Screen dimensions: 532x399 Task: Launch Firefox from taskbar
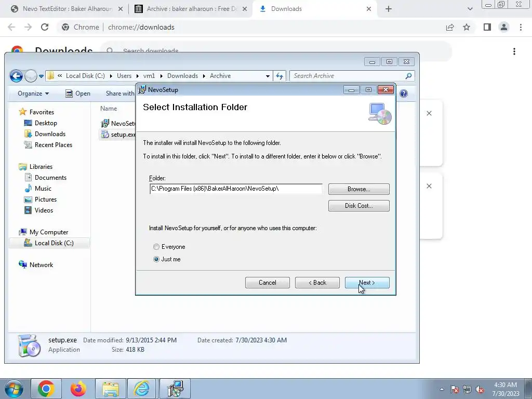pyautogui.click(x=78, y=389)
